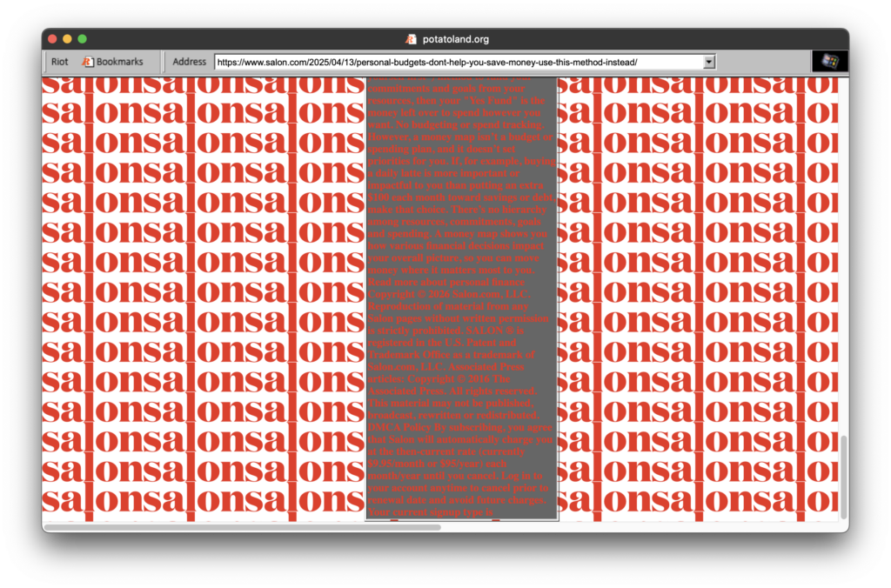Click the Windows logo throbber icon

tap(829, 62)
